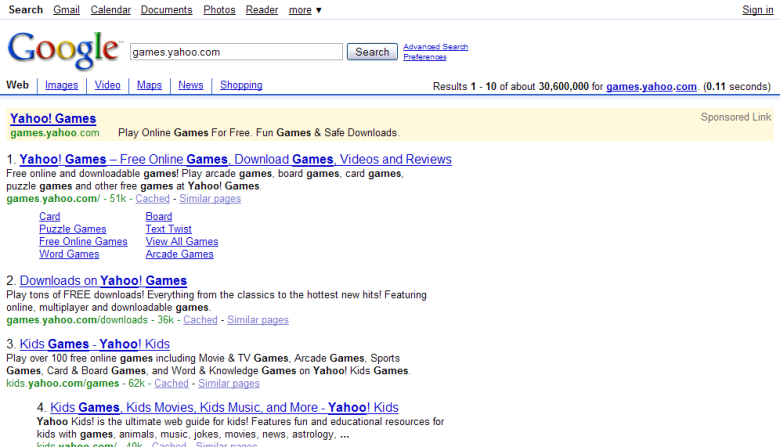Click the Sign in link
780x447 pixels.
(758, 10)
